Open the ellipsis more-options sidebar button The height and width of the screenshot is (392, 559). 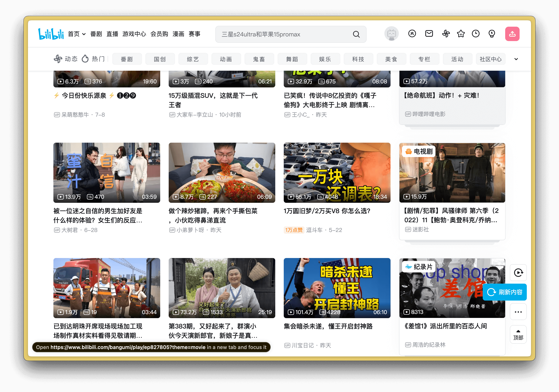[x=518, y=312]
